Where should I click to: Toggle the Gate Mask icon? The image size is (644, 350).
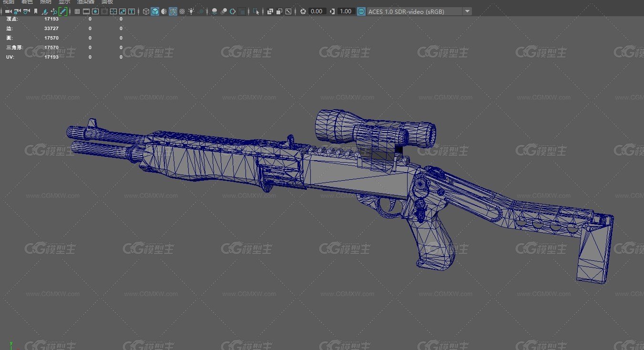pos(104,11)
